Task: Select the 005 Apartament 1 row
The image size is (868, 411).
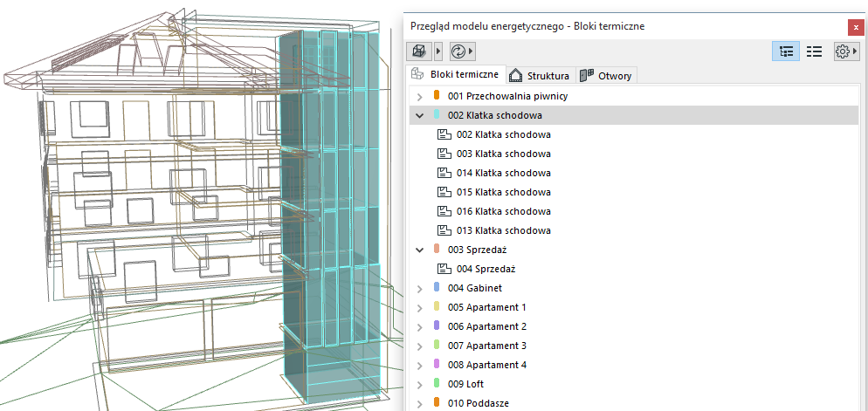Action: (x=634, y=307)
